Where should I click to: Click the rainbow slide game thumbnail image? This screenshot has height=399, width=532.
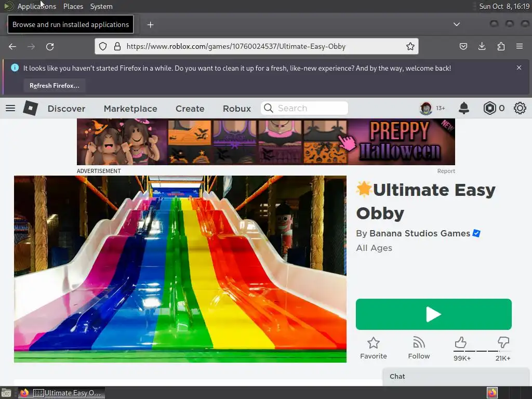[180, 269]
